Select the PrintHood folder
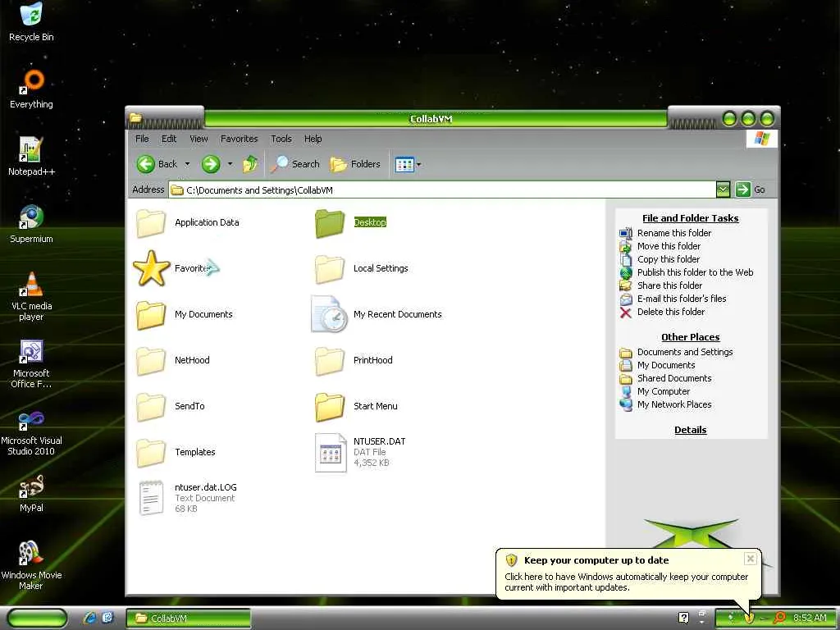The height and width of the screenshot is (630, 840). (354, 361)
